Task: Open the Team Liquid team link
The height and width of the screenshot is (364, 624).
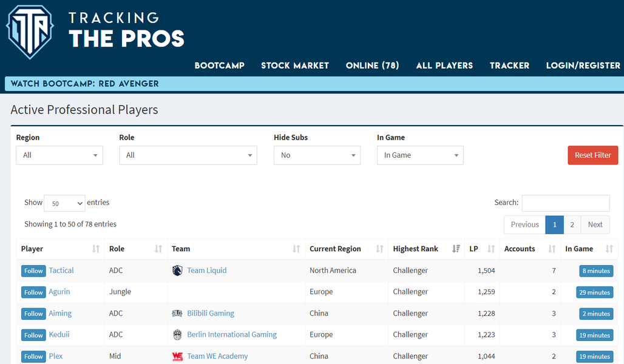Action: point(206,271)
